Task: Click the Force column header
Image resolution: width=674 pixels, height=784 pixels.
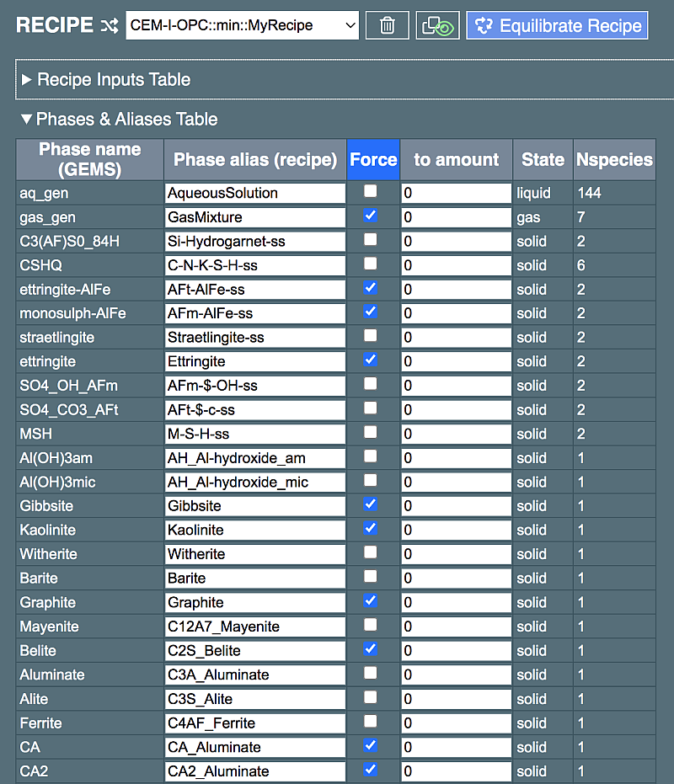Action: pyautogui.click(x=373, y=159)
